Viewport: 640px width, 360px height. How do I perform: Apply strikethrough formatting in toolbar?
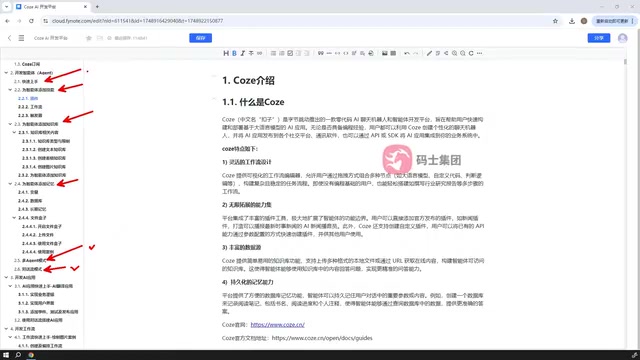251,53
